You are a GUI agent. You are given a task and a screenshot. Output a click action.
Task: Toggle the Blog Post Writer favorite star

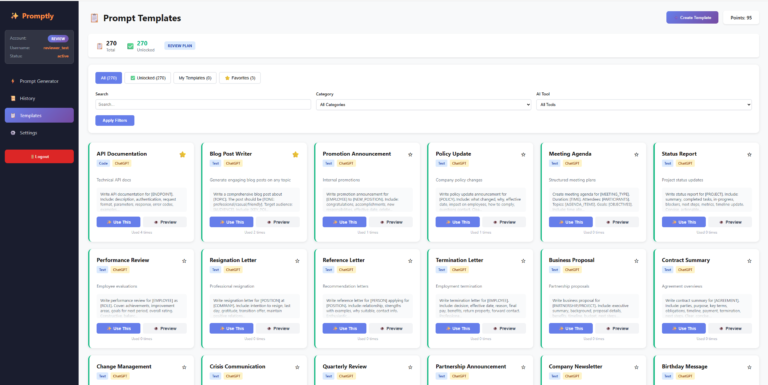pos(295,154)
